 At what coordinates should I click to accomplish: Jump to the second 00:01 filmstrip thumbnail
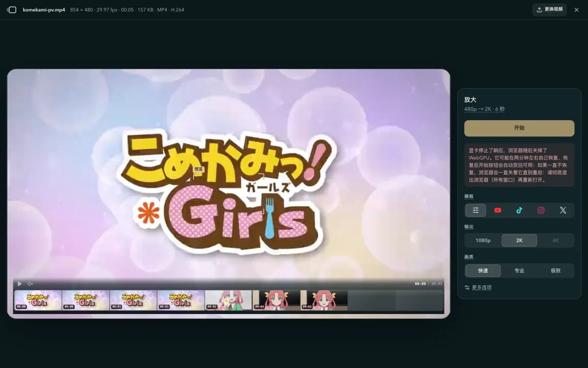181,300
